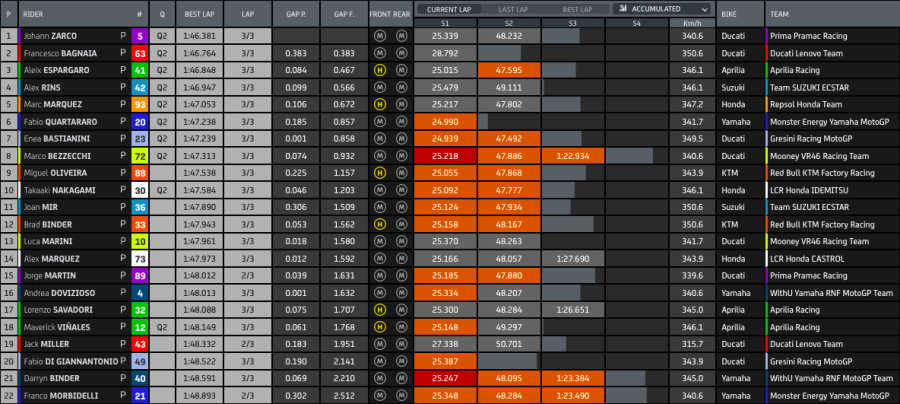900x404 pixels.
Task: Click Lorenzo Savadori's hard front tyre icon
Action: [379, 310]
